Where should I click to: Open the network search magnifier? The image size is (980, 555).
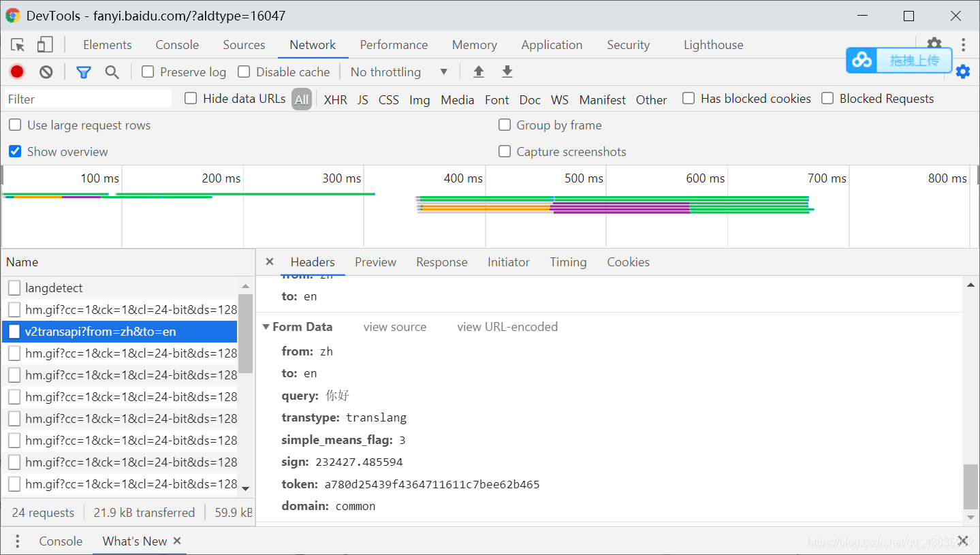(112, 72)
